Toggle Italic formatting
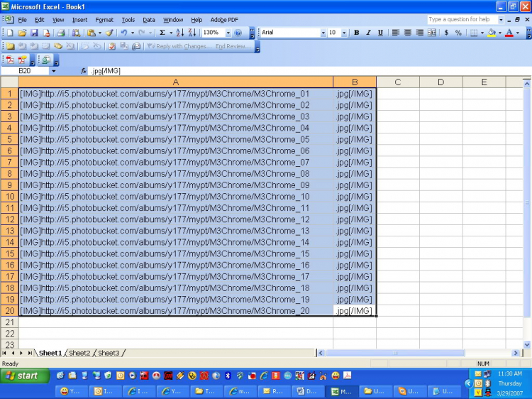Viewport: 532px width, 399px height. 368,33
